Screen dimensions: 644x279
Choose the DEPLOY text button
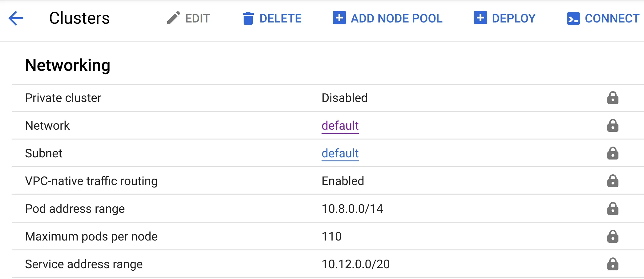(513, 18)
